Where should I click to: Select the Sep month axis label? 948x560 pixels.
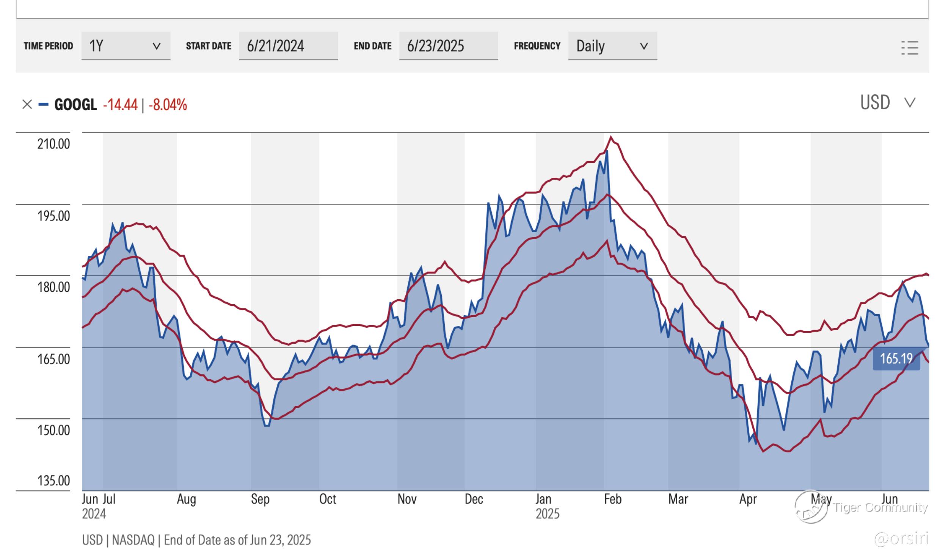point(260,499)
